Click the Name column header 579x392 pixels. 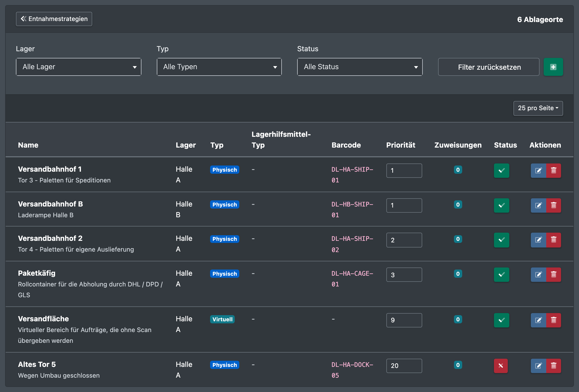point(28,145)
